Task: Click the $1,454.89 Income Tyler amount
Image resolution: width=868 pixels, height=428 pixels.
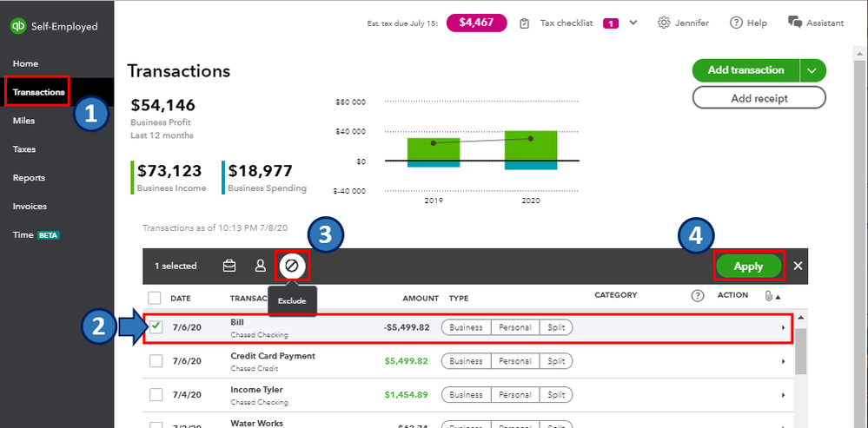Action: coord(407,395)
